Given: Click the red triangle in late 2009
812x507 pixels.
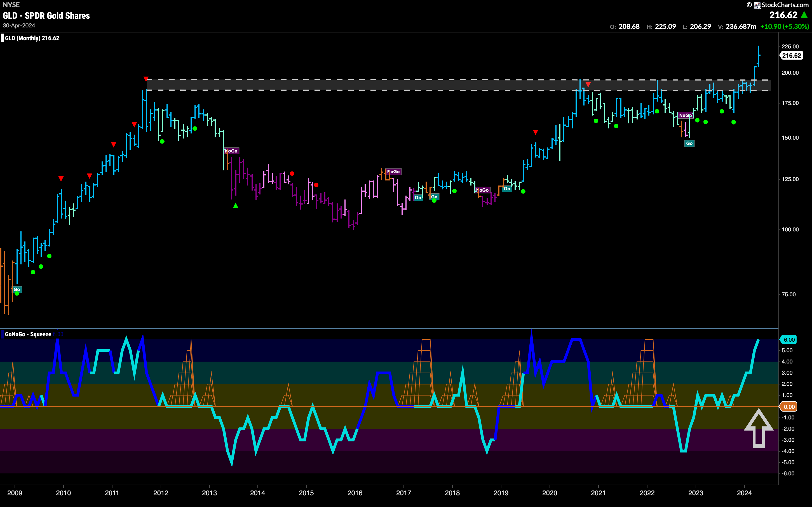Looking at the screenshot, I should coord(61,179).
